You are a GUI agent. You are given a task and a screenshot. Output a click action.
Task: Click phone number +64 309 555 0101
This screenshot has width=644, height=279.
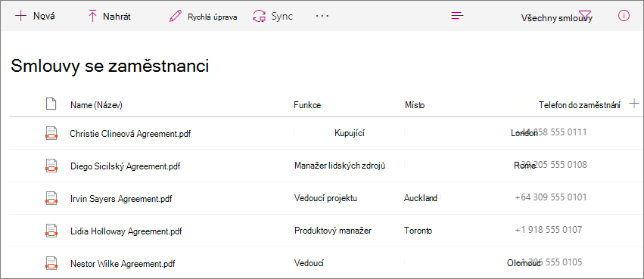551,197
